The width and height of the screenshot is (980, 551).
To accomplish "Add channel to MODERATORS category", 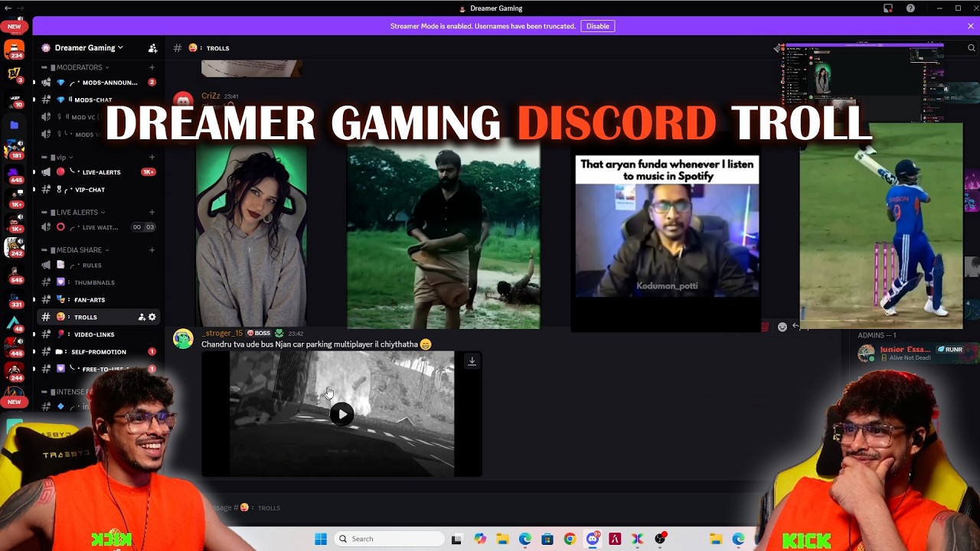I will point(152,67).
